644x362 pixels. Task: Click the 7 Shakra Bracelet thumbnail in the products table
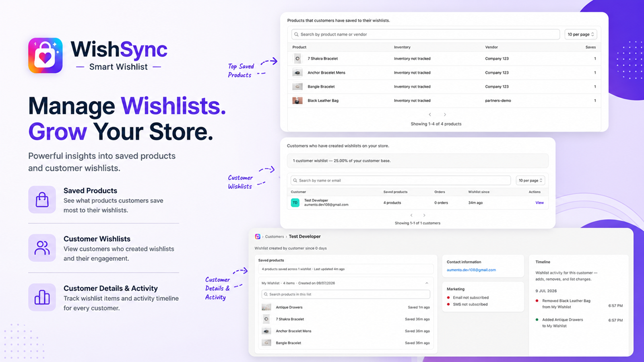297,59
